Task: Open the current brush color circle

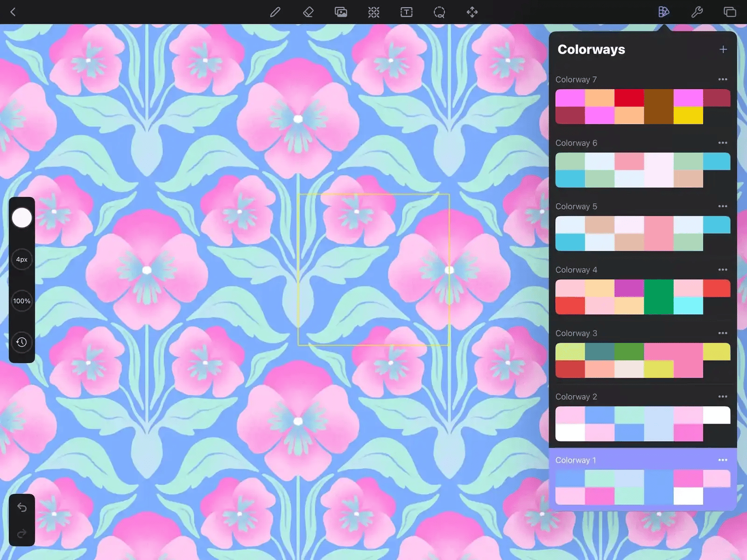Action: click(21, 218)
